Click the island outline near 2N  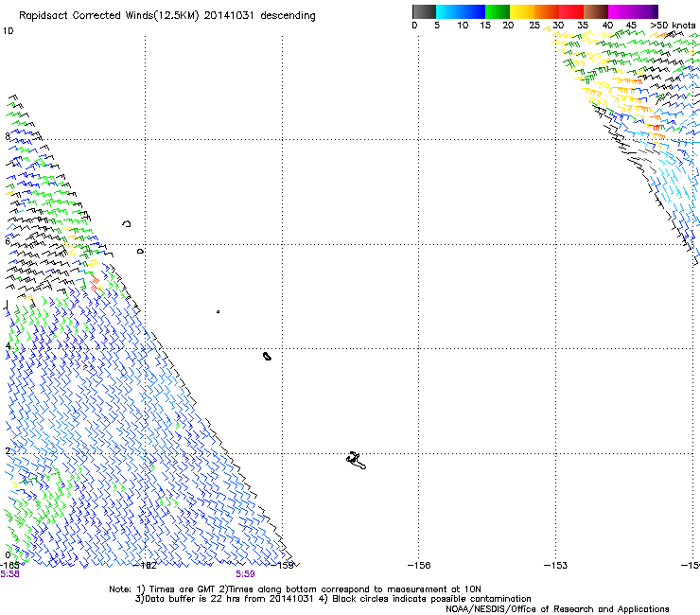[x=356, y=461]
